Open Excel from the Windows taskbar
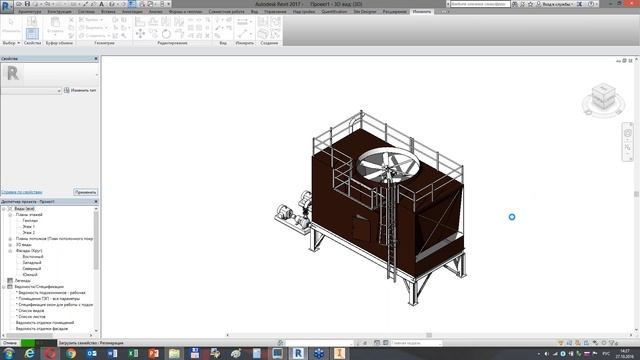This screenshot has height=360, width=640. click(x=133, y=353)
